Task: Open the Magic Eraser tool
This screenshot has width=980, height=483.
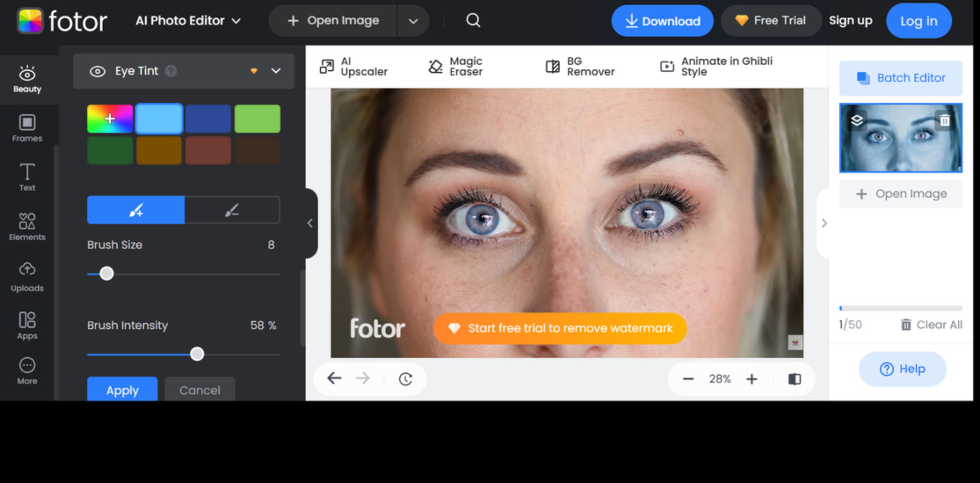Action: 456,66
